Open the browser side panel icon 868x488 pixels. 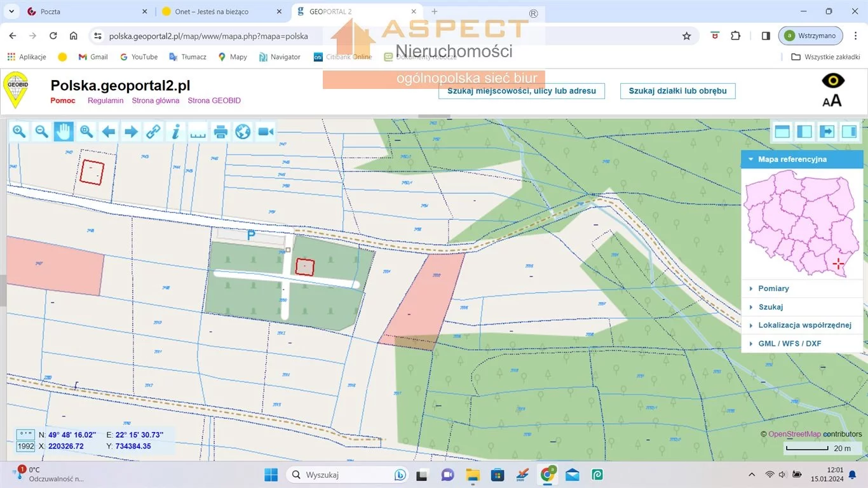766,36
